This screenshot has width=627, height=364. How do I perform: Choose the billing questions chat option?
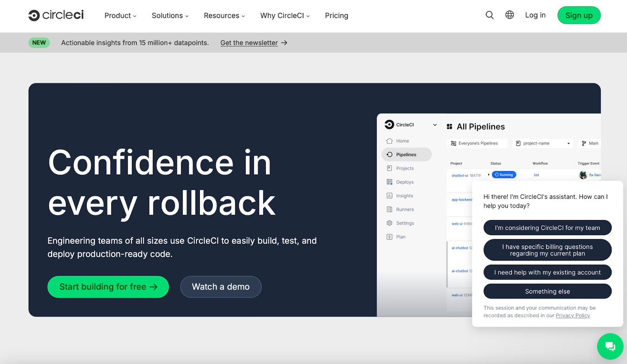[547, 250]
